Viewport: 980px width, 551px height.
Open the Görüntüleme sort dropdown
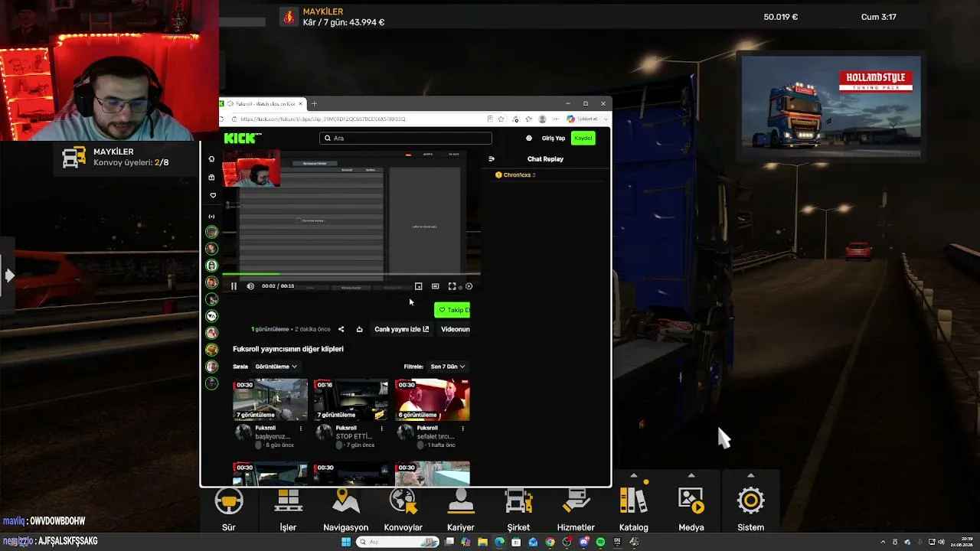(276, 367)
